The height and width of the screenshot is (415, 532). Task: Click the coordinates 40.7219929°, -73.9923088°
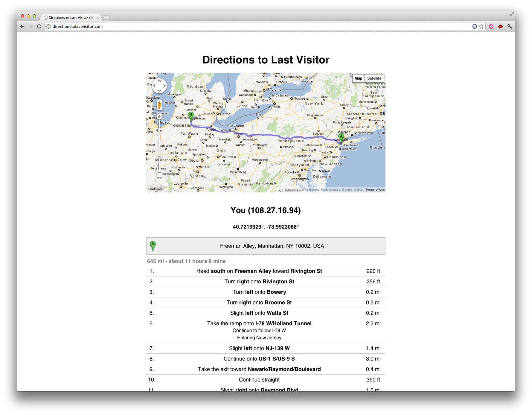(x=266, y=227)
